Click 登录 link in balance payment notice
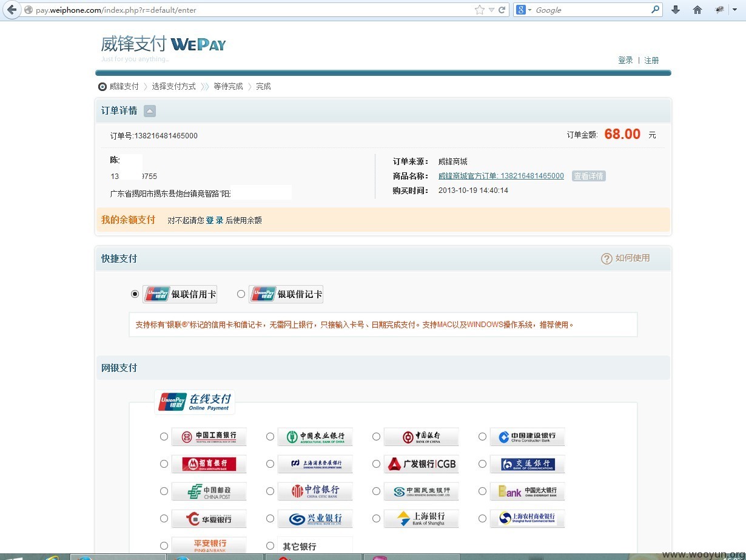The width and height of the screenshot is (746, 560). pos(215,220)
